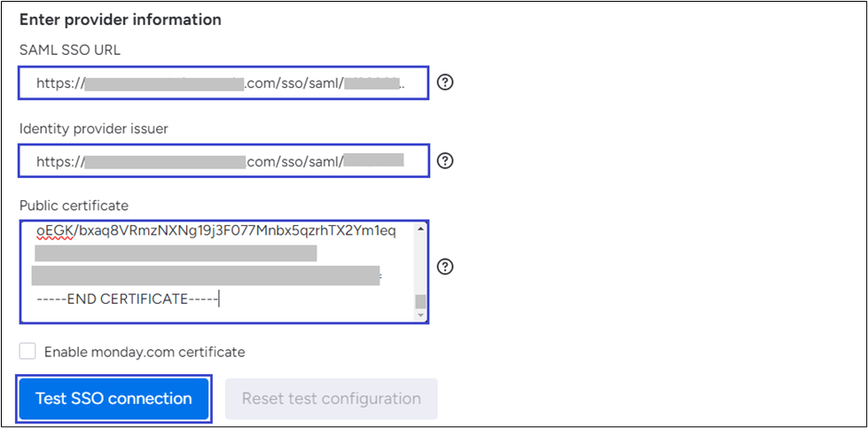Show the Public certificate help tooltip
Viewport: 868px width, 428px height.
pyautogui.click(x=446, y=267)
